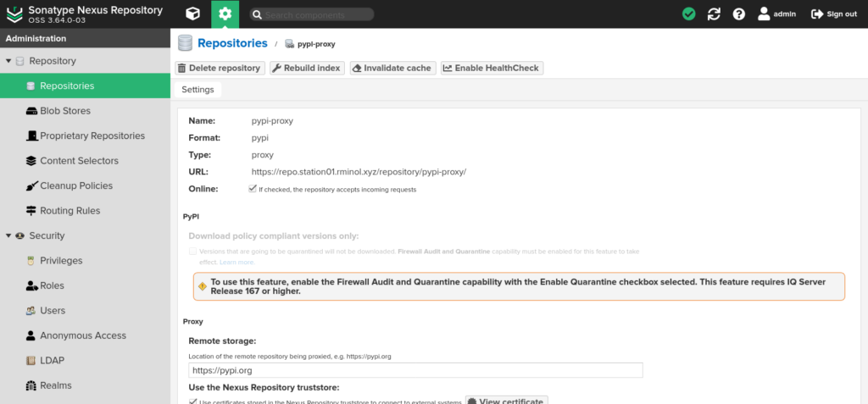The width and height of the screenshot is (868, 404).
Task: Click the Privileges badge icon
Action: [x=31, y=261]
